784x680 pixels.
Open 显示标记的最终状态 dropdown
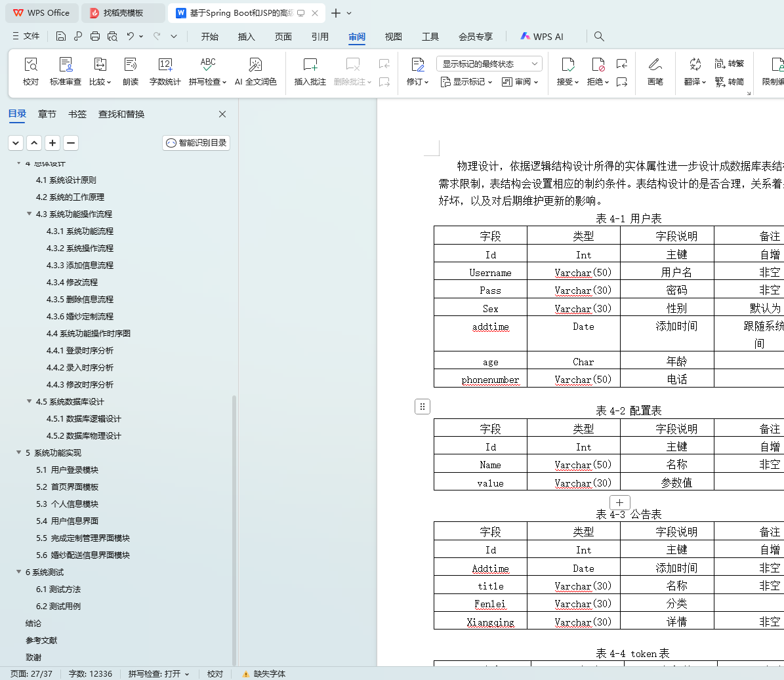pyautogui.click(x=489, y=64)
